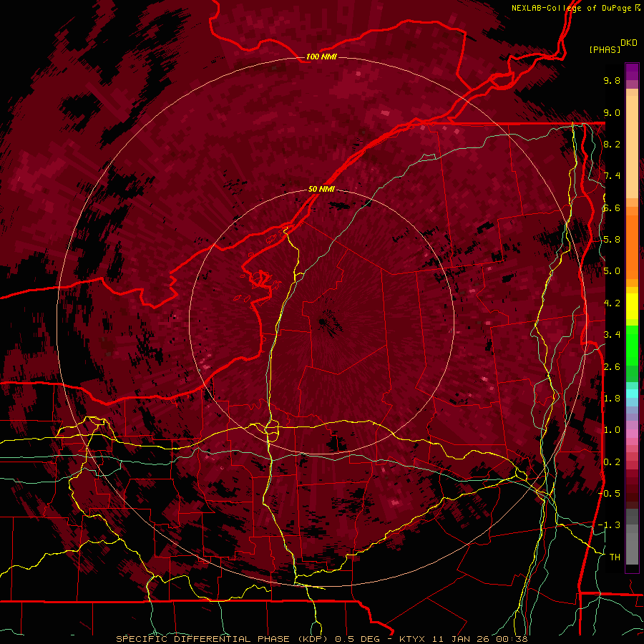Click the TH threshold label on the scale
The width and height of the screenshot is (644, 644).
(615, 557)
